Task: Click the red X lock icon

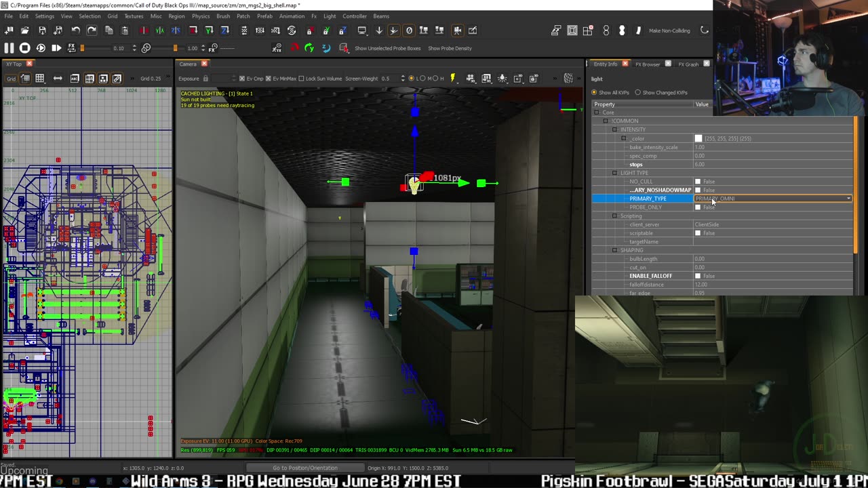Action: (x=309, y=30)
